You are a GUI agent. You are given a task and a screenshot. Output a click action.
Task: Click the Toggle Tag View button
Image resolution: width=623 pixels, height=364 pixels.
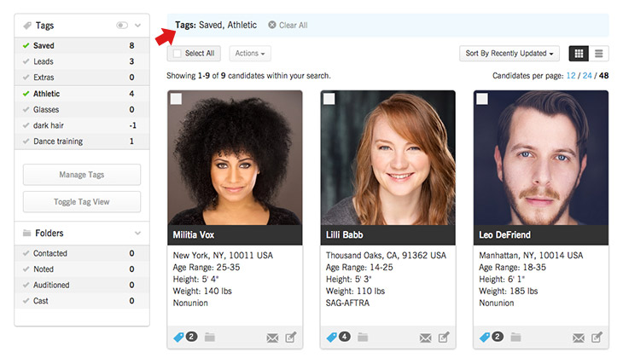(82, 202)
